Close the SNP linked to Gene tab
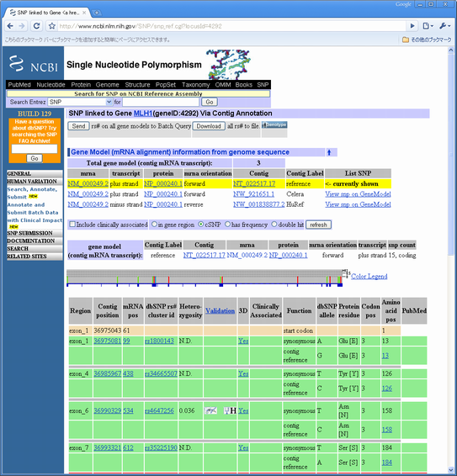 [x=84, y=13]
